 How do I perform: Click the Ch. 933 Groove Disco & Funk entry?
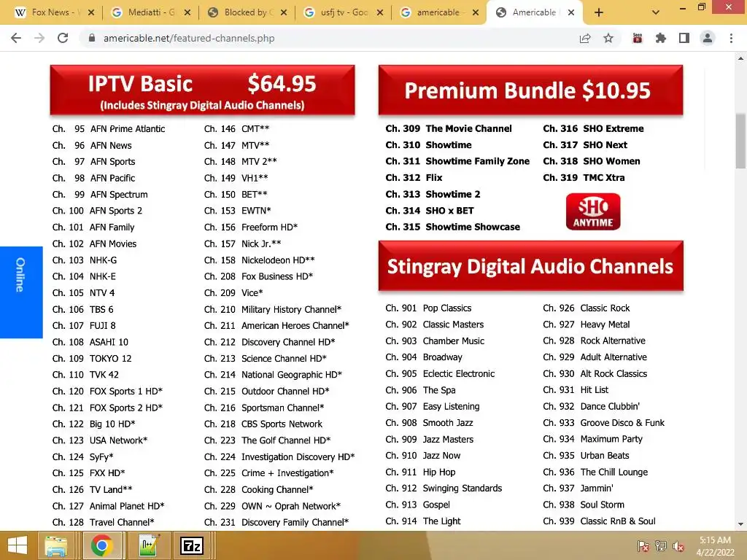click(x=603, y=423)
